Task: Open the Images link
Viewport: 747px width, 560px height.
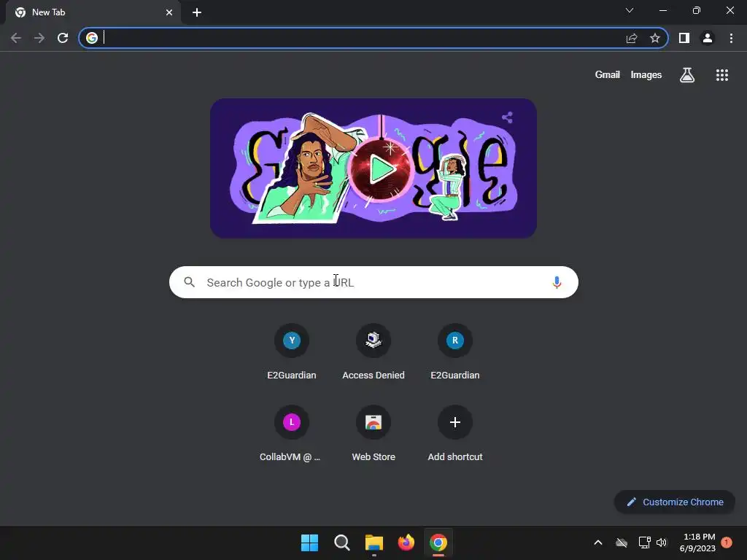Action: click(646, 75)
